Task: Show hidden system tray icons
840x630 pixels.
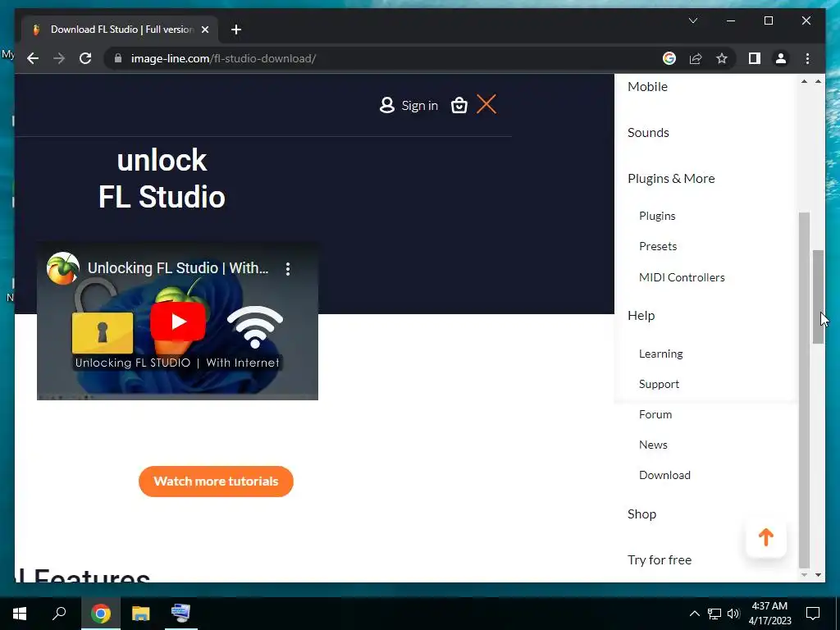Action: [x=694, y=614]
